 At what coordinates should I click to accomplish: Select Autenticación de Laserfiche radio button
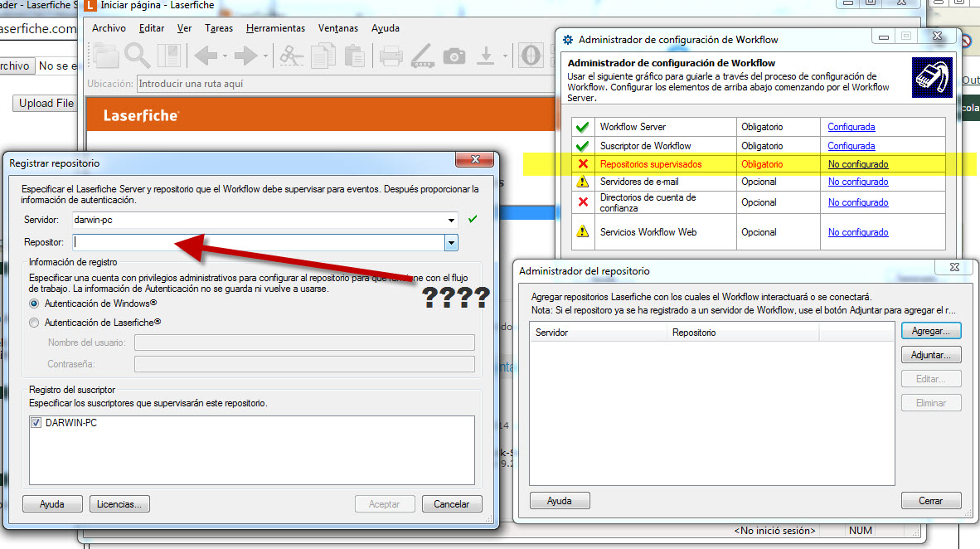coord(34,323)
